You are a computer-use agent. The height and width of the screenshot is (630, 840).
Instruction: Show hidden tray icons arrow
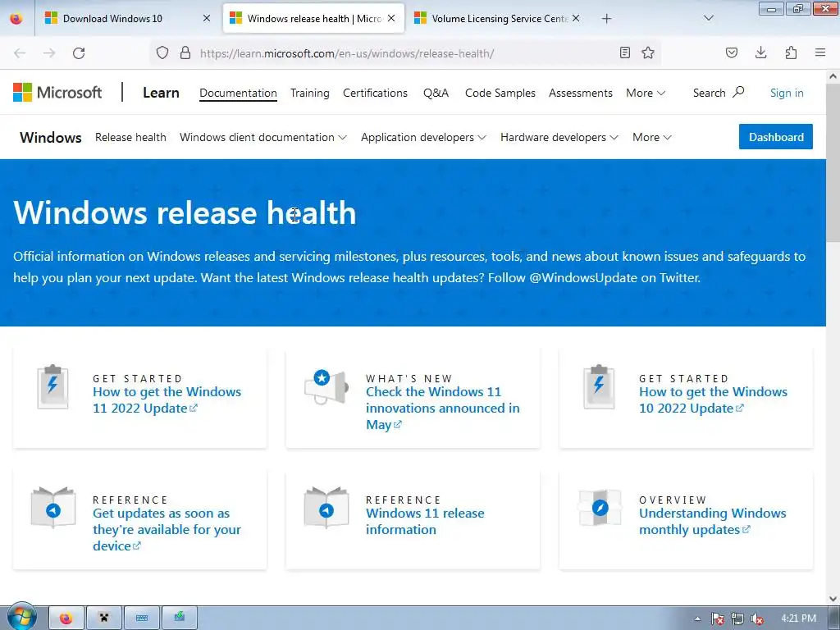point(697,619)
